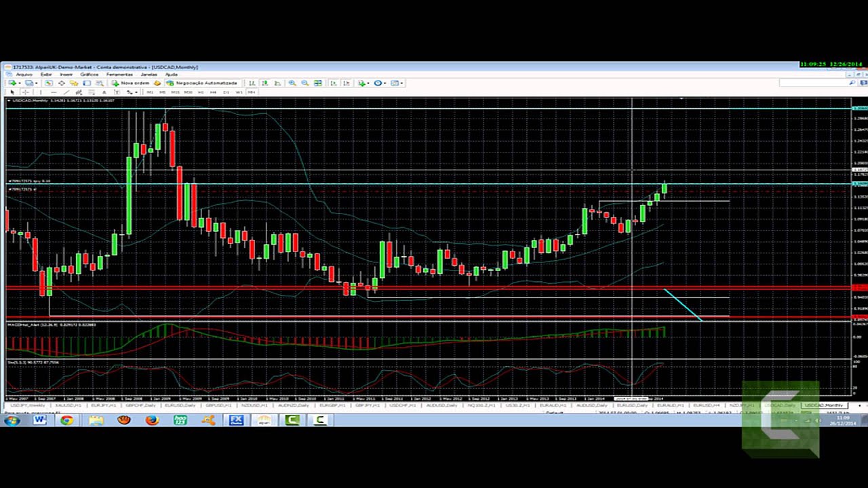Toggle chart auto scroll
Image resolution: width=868 pixels, height=488 pixels.
coord(333,83)
